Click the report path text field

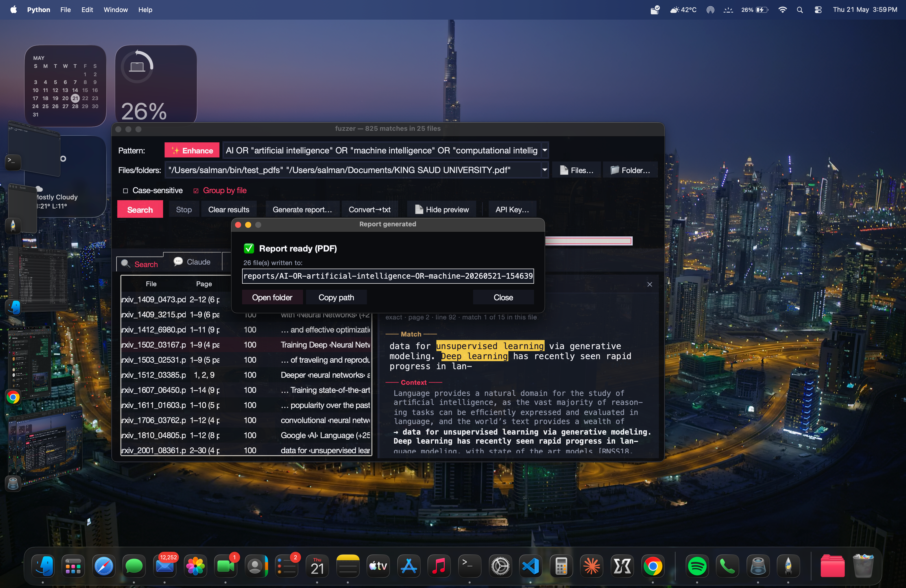[x=388, y=276]
